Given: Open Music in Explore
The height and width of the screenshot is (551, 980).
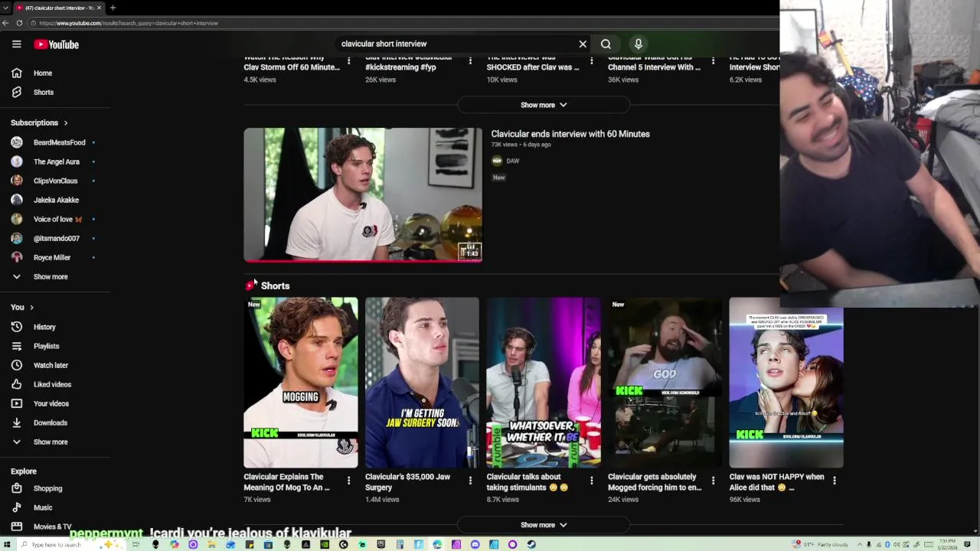Looking at the screenshot, I should pyautogui.click(x=55, y=507).
